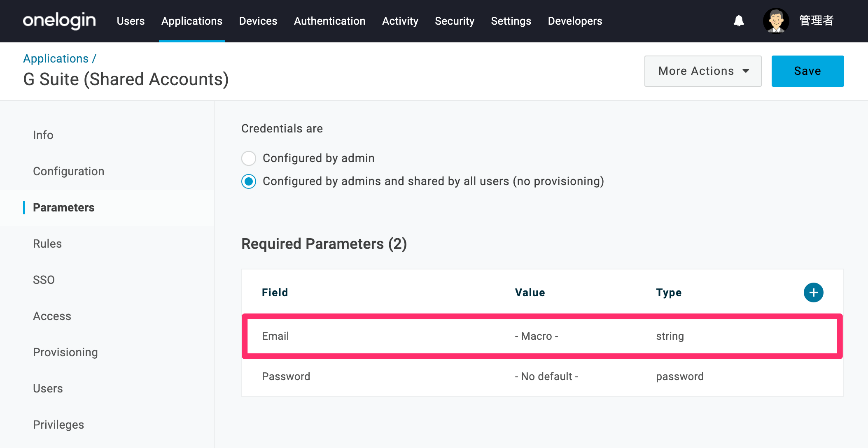Add a new parameter with plus icon
This screenshot has width=868, height=448.
pyautogui.click(x=813, y=292)
